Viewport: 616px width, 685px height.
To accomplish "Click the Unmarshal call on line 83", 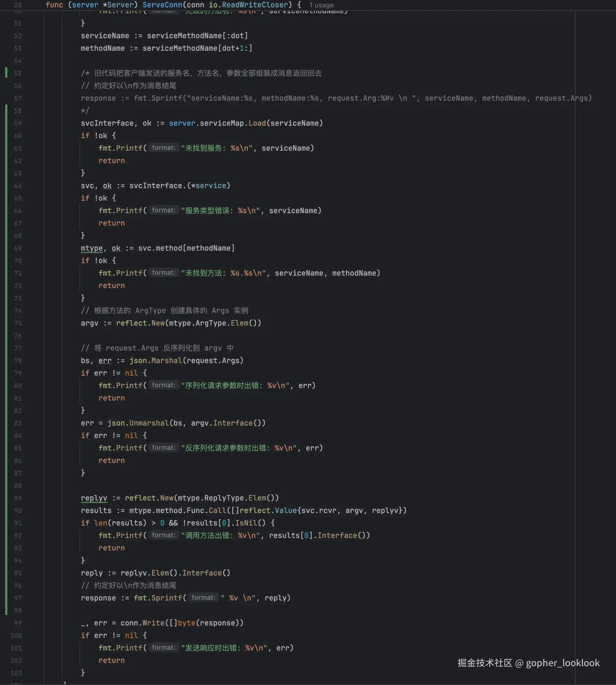I will [x=149, y=423].
